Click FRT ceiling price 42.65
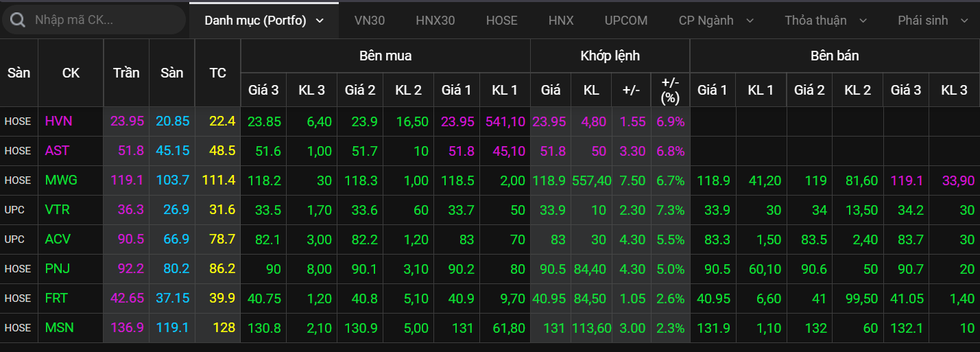Viewport: 980px width, 352px height. pos(127,298)
